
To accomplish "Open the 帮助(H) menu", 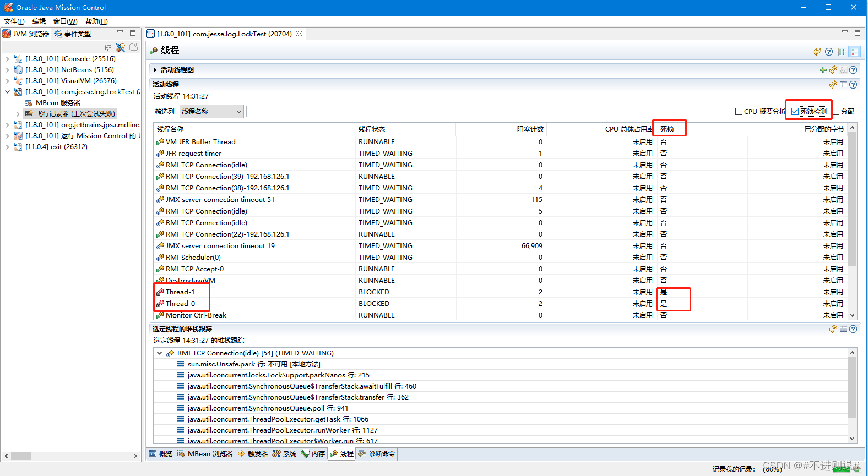I will pyautogui.click(x=96, y=21).
